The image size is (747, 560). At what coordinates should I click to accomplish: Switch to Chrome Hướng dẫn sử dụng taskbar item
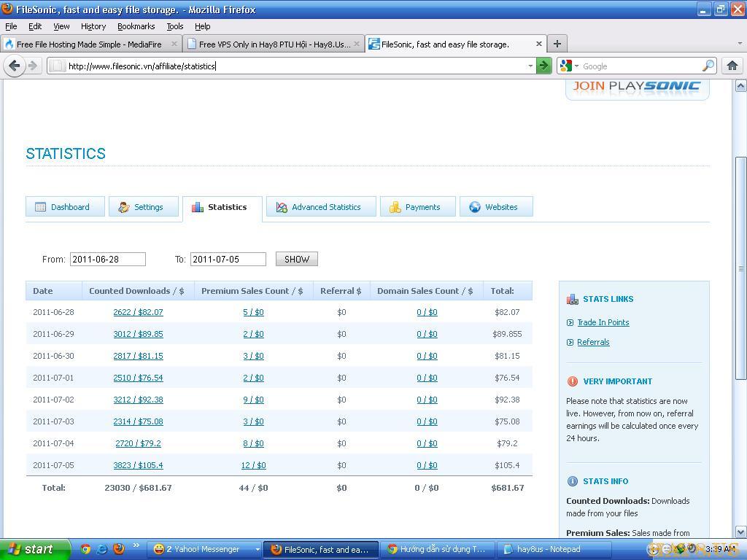(x=438, y=549)
